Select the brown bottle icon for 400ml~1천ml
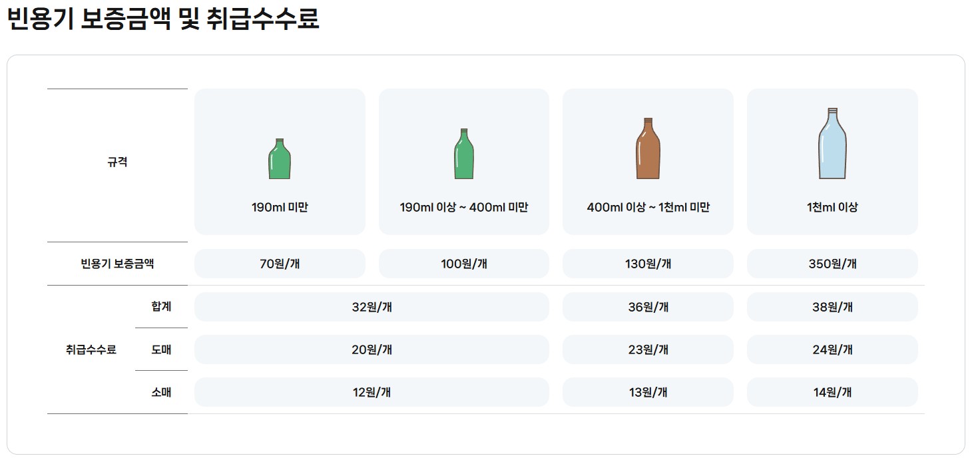This screenshot has height=464, width=980. click(648, 147)
